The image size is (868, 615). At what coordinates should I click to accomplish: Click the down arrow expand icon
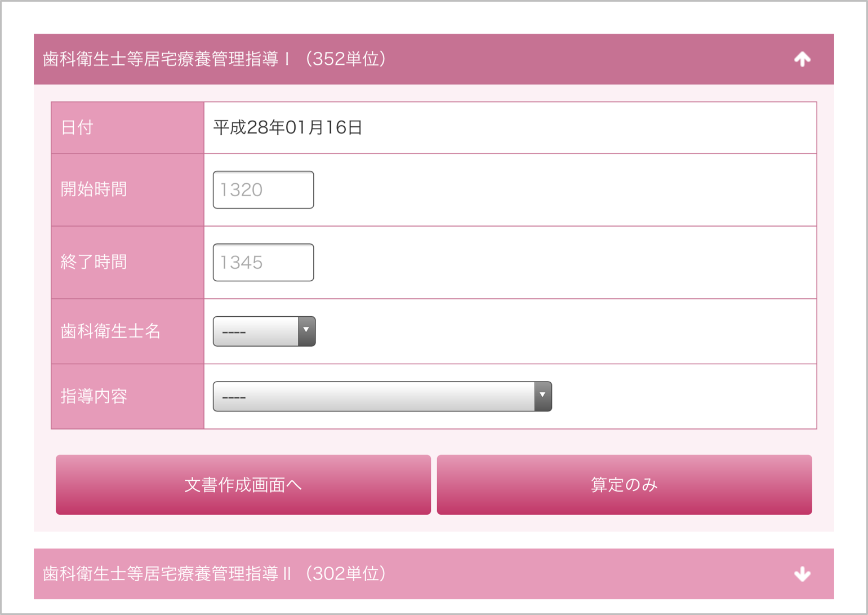click(802, 574)
